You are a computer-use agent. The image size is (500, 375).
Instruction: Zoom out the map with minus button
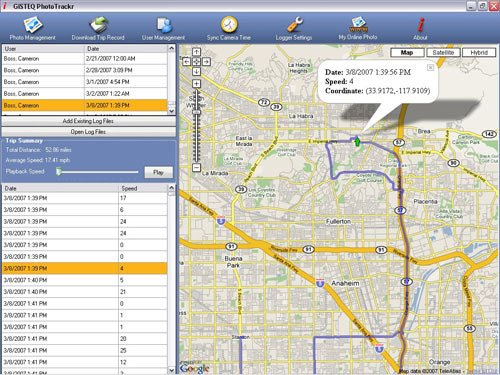pos(196,167)
